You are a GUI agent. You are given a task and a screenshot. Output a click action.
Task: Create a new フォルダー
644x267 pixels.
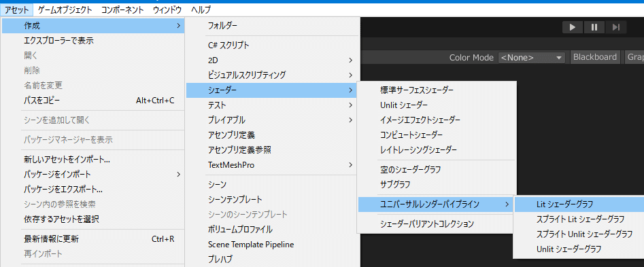(x=273, y=25)
